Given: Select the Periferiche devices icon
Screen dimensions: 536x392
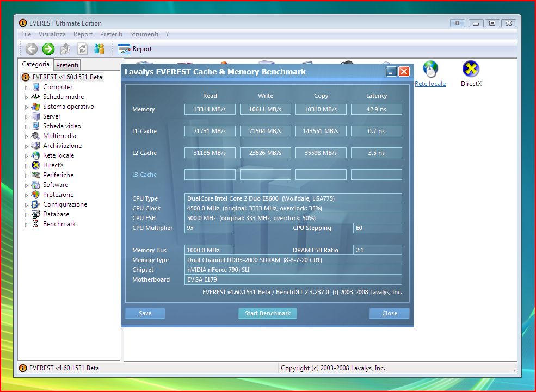Looking at the screenshot, I should (36, 175).
